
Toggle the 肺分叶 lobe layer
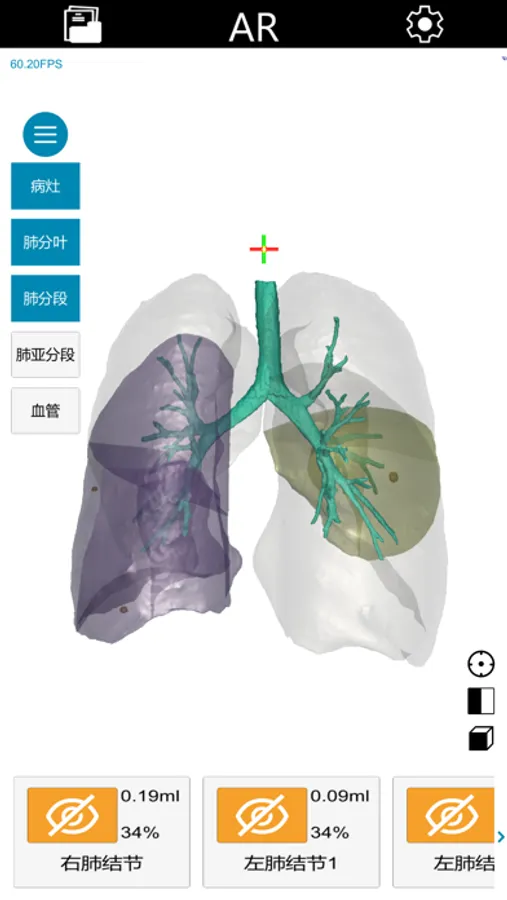(45, 242)
